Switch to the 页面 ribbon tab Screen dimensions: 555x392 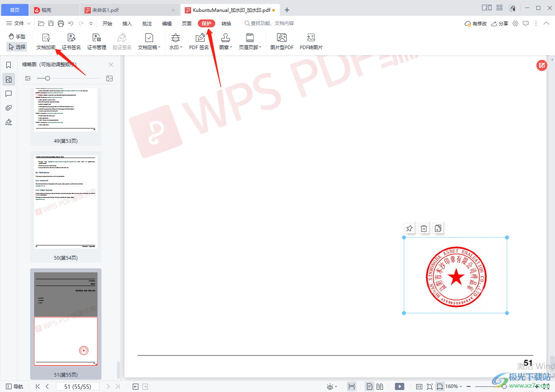point(187,23)
